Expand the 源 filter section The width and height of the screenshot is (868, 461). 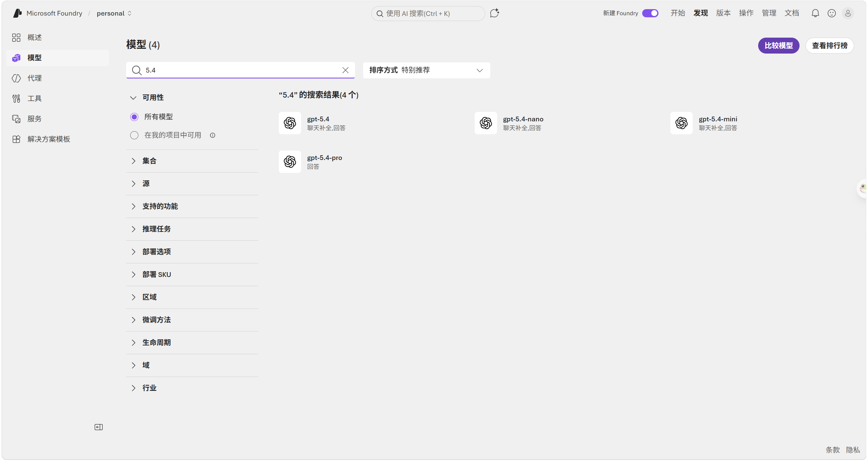[x=192, y=184]
